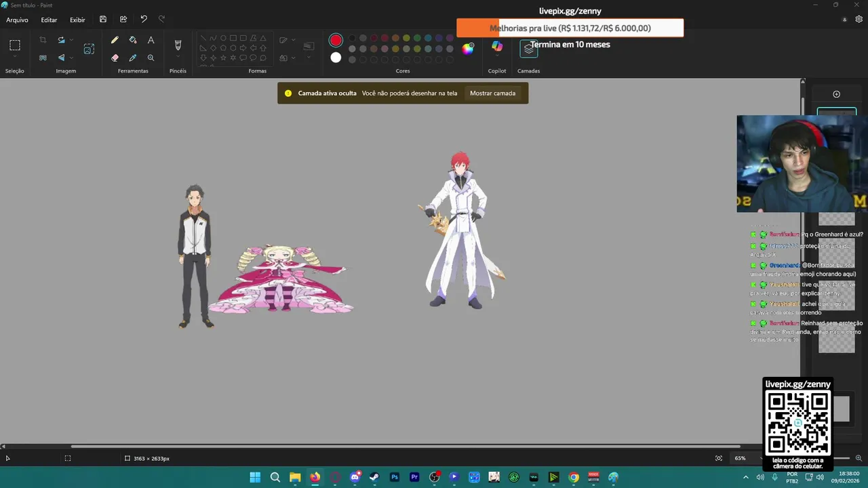This screenshot has height=488, width=868.
Task: Open the Flip options dropdown arrow
Action: [x=71, y=58]
